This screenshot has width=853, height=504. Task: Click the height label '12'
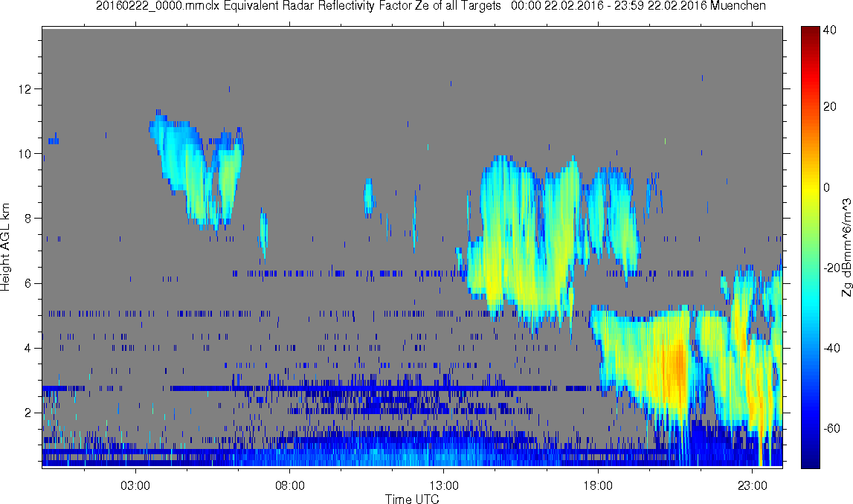(x=24, y=88)
